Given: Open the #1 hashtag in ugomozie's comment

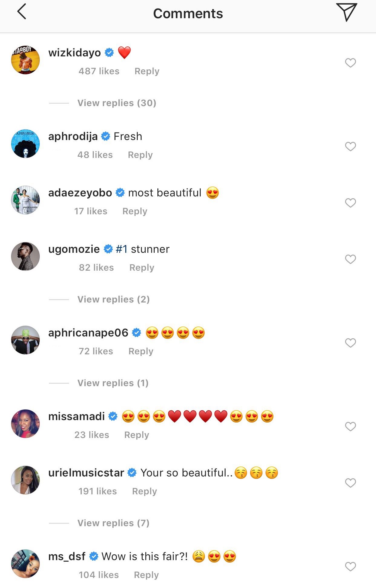Looking at the screenshot, I should 121,249.
